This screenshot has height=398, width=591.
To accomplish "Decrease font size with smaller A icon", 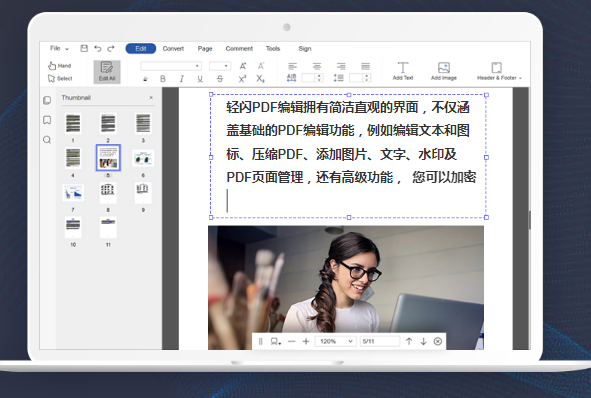I will click(x=261, y=66).
